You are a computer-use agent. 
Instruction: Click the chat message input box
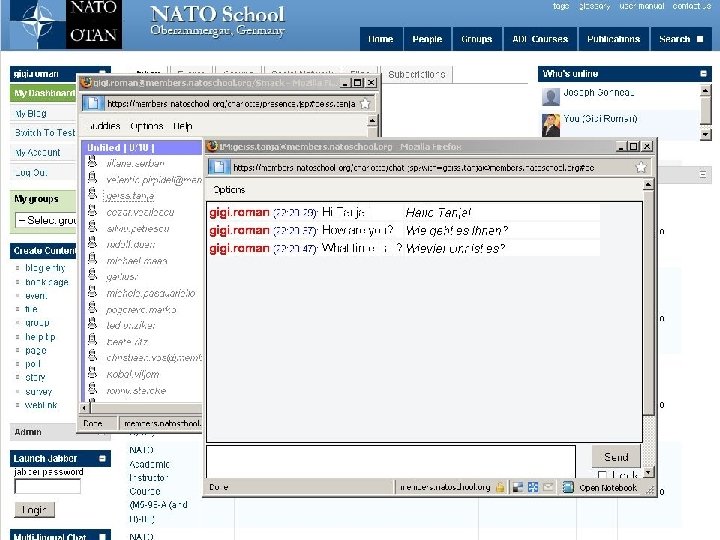click(391, 461)
